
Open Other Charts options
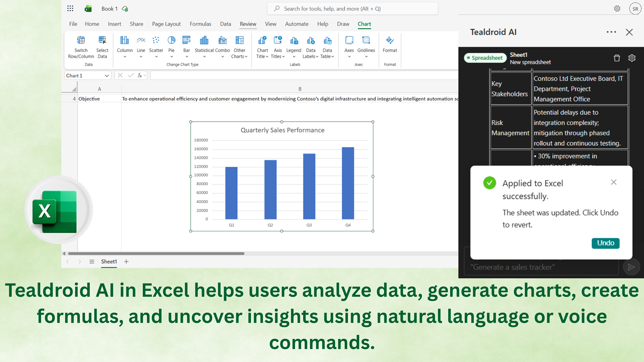(x=239, y=47)
